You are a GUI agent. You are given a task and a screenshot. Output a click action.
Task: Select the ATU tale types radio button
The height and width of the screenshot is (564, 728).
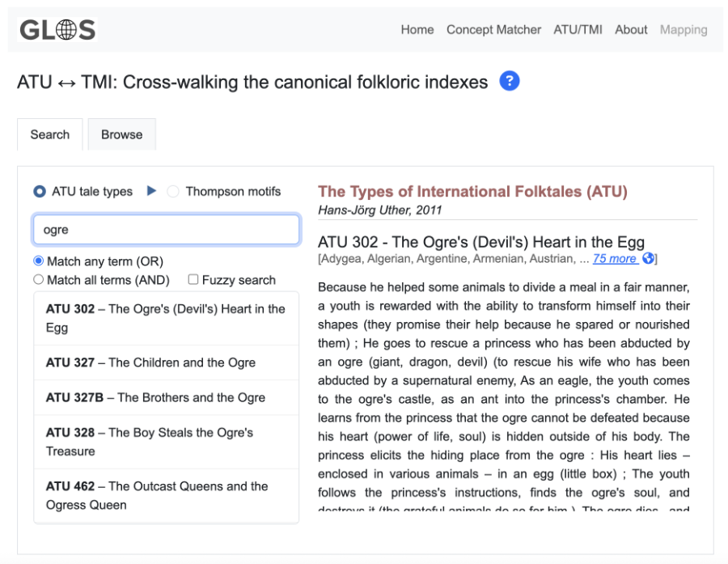(x=40, y=192)
